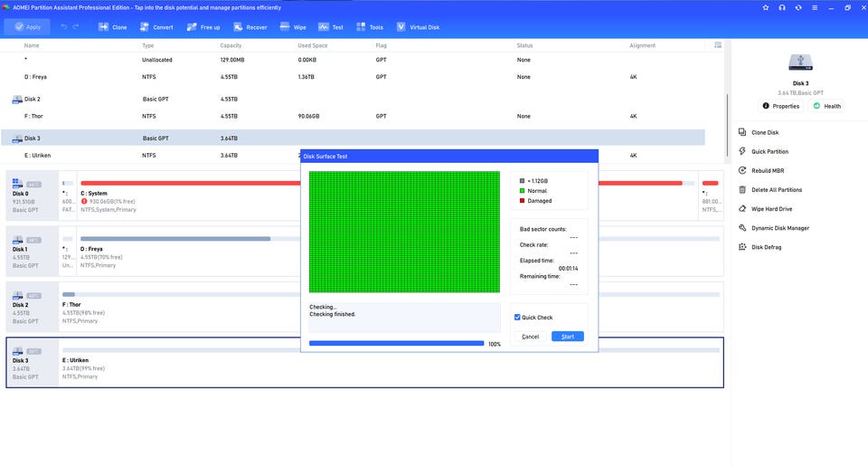The image size is (868, 467).
Task: Select the Disk 1 block in disk map
Action: pyautogui.click(x=32, y=250)
